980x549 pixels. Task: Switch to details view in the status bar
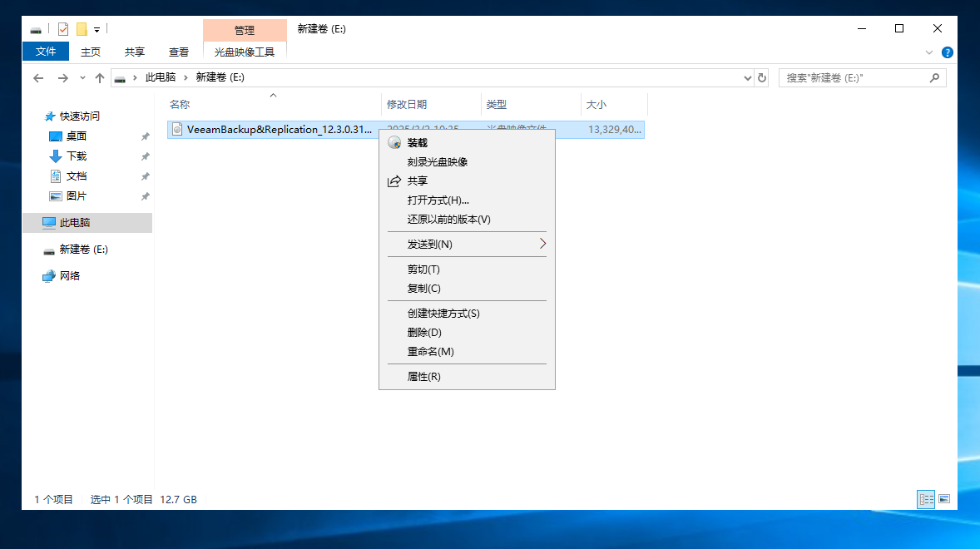coord(926,499)
